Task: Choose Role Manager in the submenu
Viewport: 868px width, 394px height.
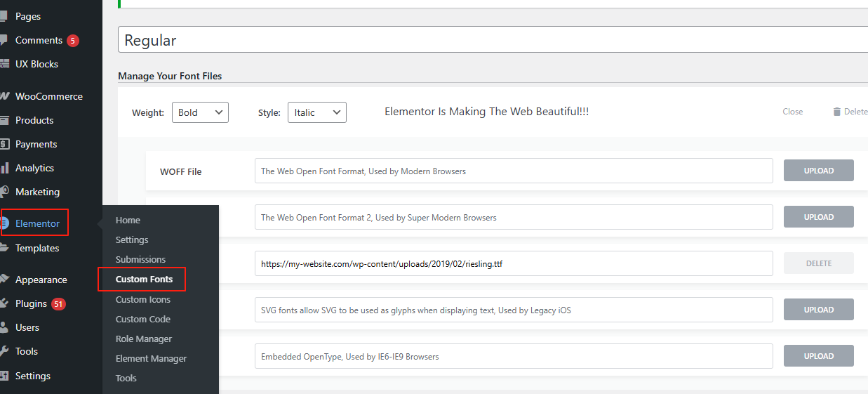Action: click(x=144, y=339)
